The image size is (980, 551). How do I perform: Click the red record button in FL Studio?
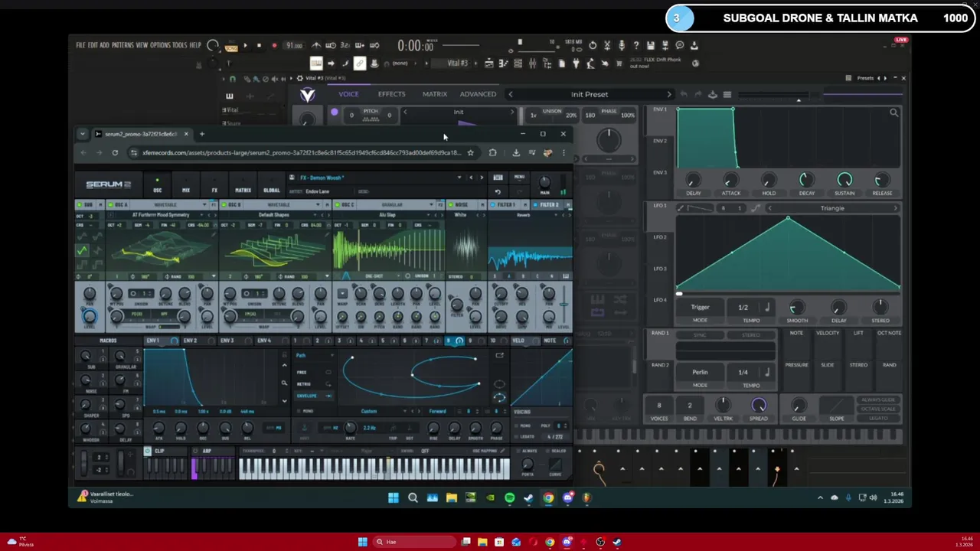274,46
